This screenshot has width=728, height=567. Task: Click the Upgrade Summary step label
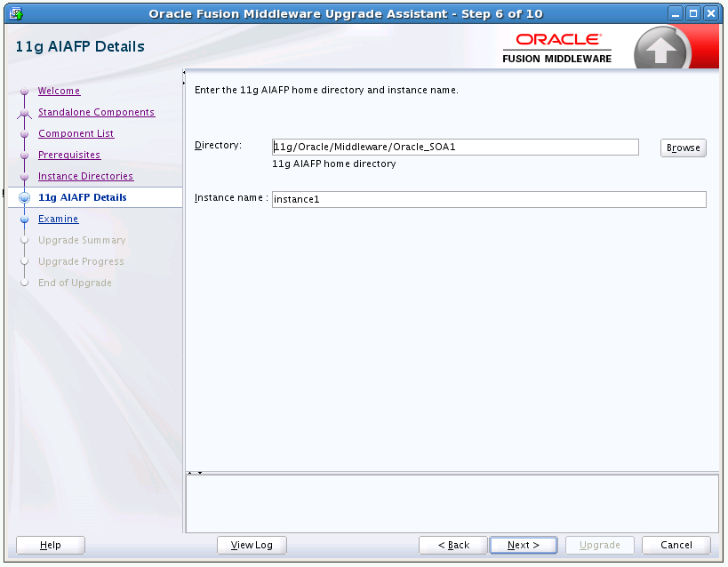tap(82, 241)
